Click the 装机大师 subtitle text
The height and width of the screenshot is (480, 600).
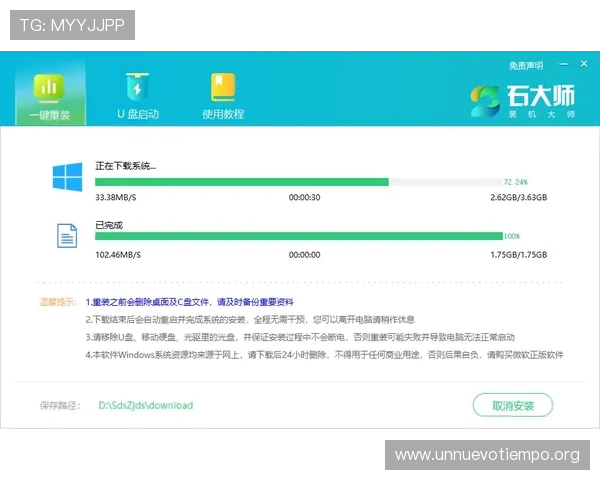tap(542, 114)
